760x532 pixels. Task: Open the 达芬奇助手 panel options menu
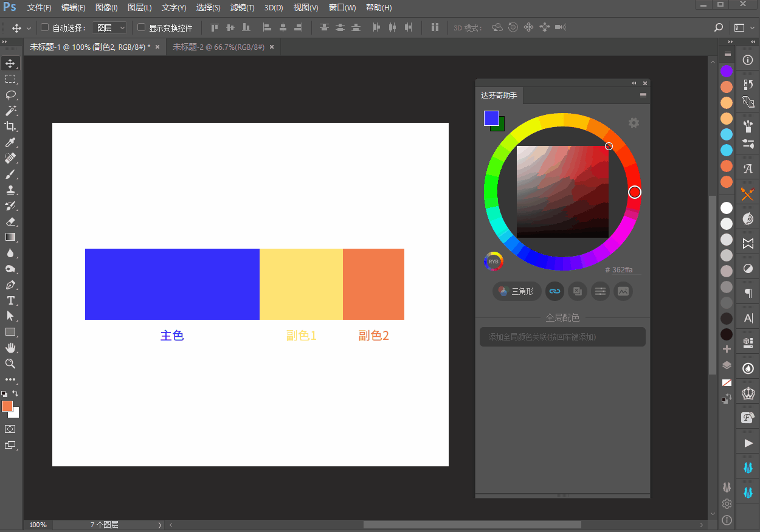click(x=643, y=95)
